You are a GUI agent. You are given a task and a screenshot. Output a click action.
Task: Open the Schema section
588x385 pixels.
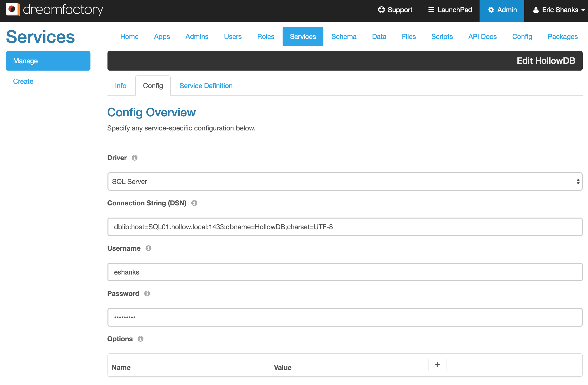pos(344,37)
